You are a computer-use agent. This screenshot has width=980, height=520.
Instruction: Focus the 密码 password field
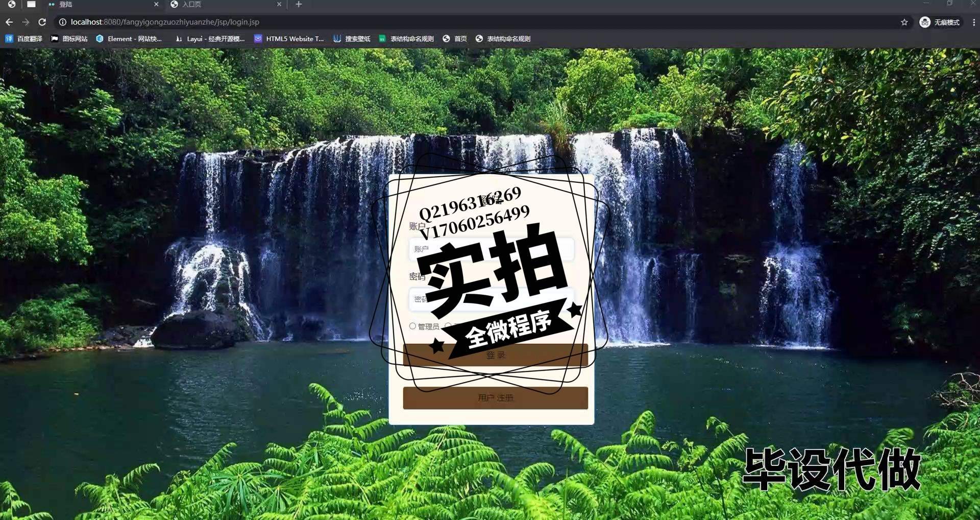pos(491,299)
